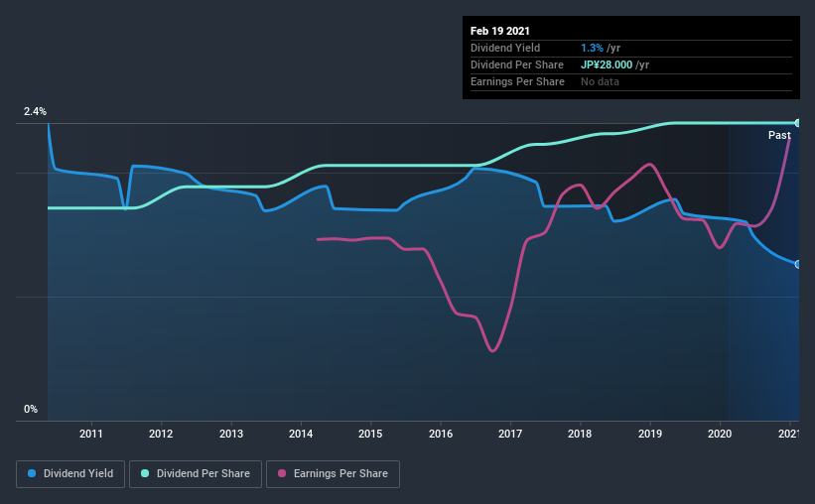Image resolution: width=815 pixels, height=504 pixels.
Task: Click the teal Dividend Per Share legend dot
Action: [145, 473]
